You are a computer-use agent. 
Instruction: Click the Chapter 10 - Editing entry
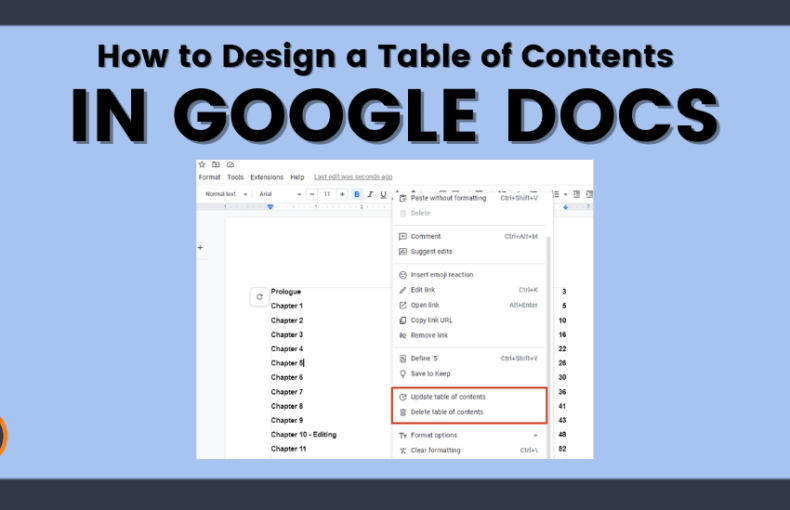[x=304, y=435]
